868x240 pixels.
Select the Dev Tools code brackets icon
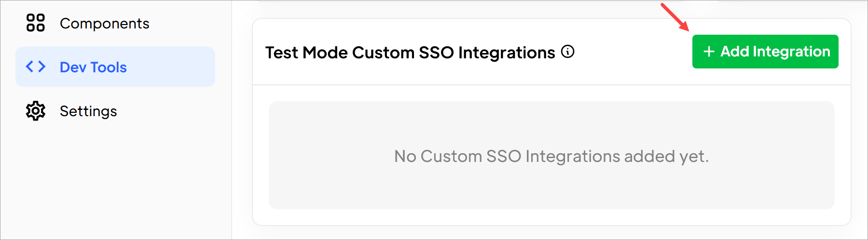(36, 67)
